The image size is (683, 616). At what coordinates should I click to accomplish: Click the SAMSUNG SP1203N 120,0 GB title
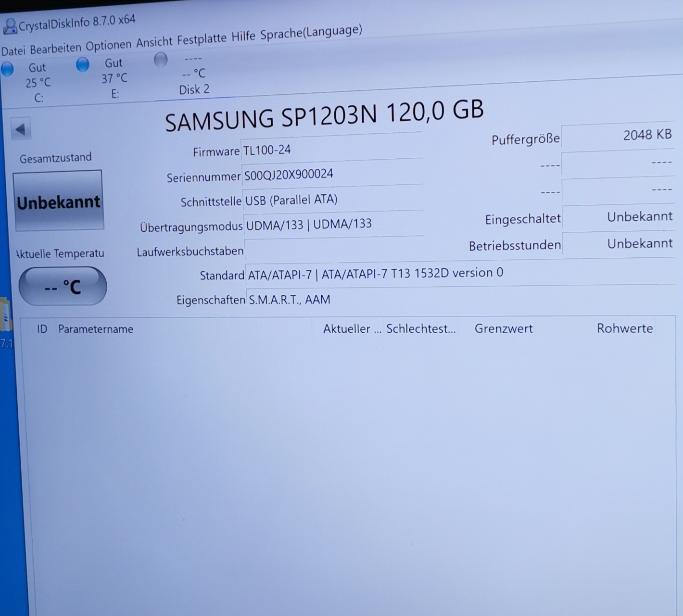324,115
